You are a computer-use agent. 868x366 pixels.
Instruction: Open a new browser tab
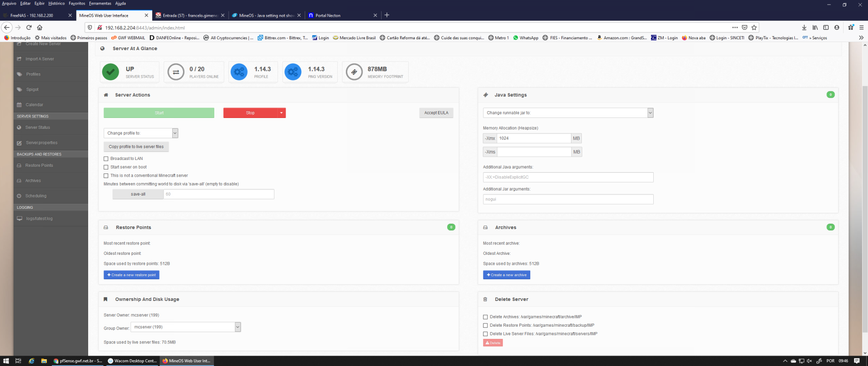coord(387,15)
